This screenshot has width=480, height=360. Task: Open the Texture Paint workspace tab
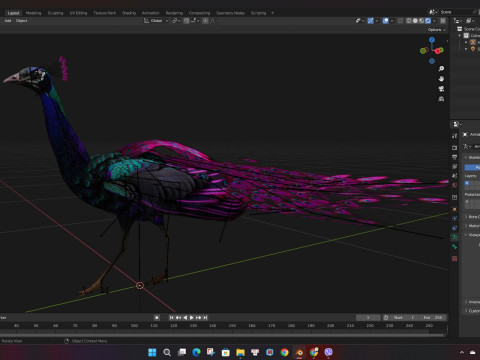(104, 13)
